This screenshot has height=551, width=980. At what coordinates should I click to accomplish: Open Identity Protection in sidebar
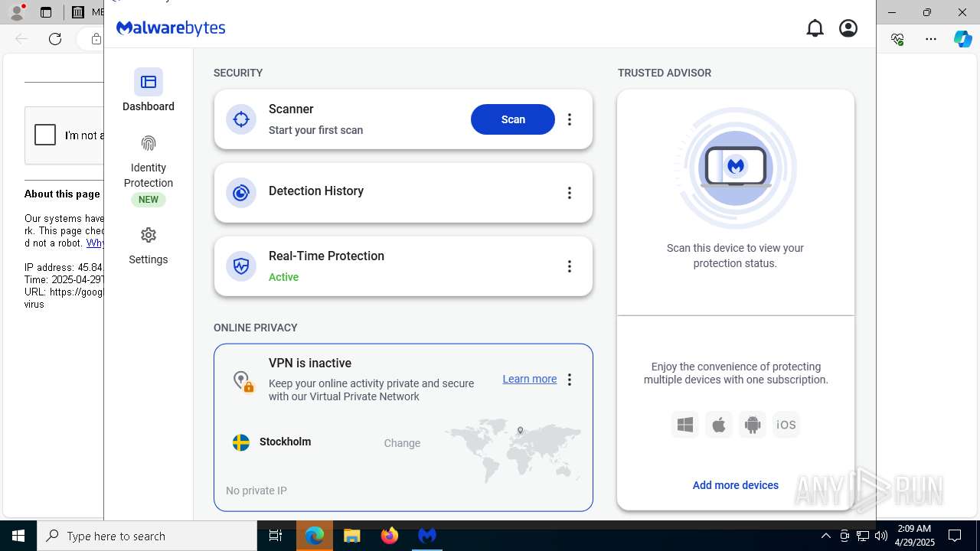(149, 170)
